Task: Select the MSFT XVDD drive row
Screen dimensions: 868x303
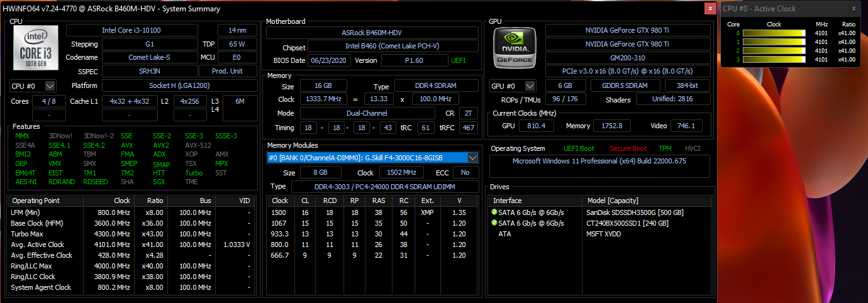Action: [601, 234]
